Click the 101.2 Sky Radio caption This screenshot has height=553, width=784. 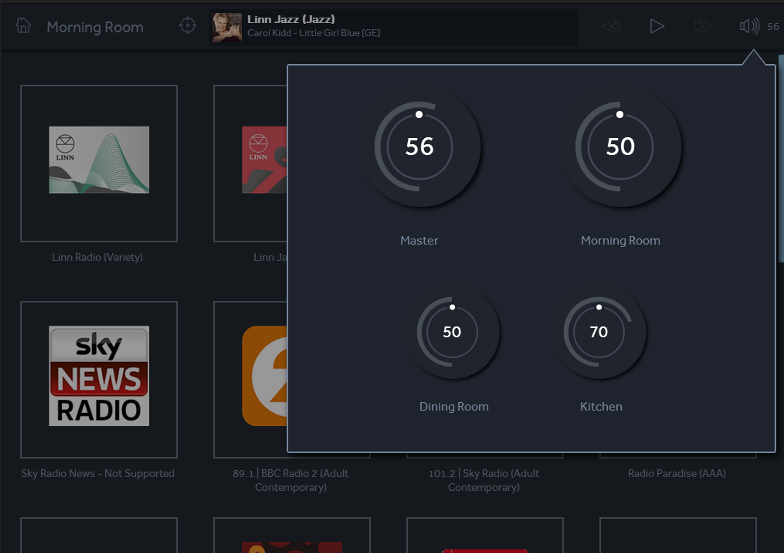pyautogui.click(x=484, y=480)
